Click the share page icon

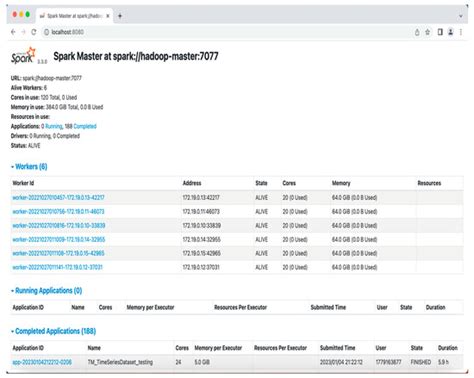tap(417, 32)
